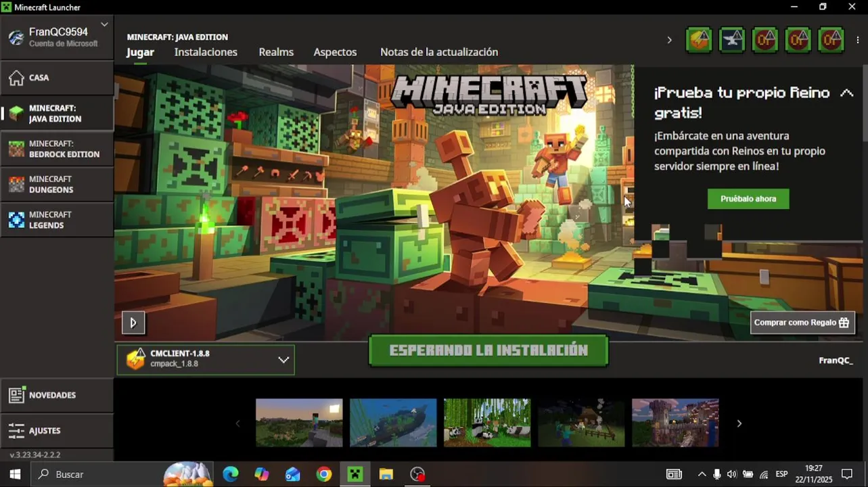
Task: Click the launcher vertical scrollbar
Action: (x=865, y=101)
